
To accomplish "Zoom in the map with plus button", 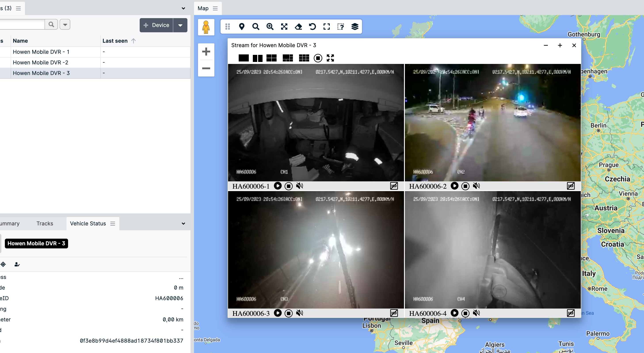I will 206,52.
